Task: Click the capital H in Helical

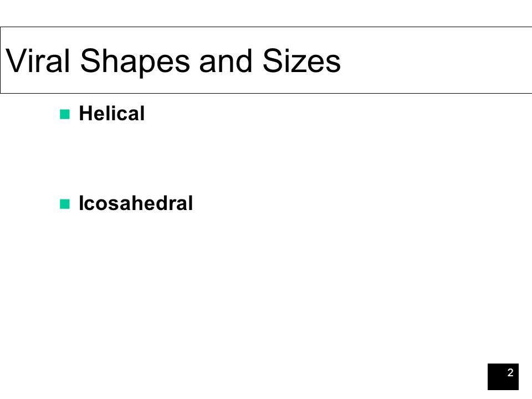Action: click(86, 113)
